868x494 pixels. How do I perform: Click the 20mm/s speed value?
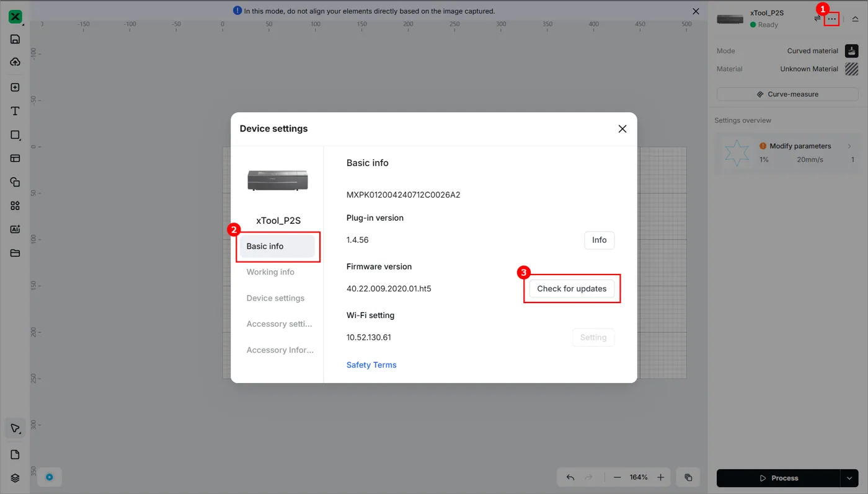(x=810, y=160)
